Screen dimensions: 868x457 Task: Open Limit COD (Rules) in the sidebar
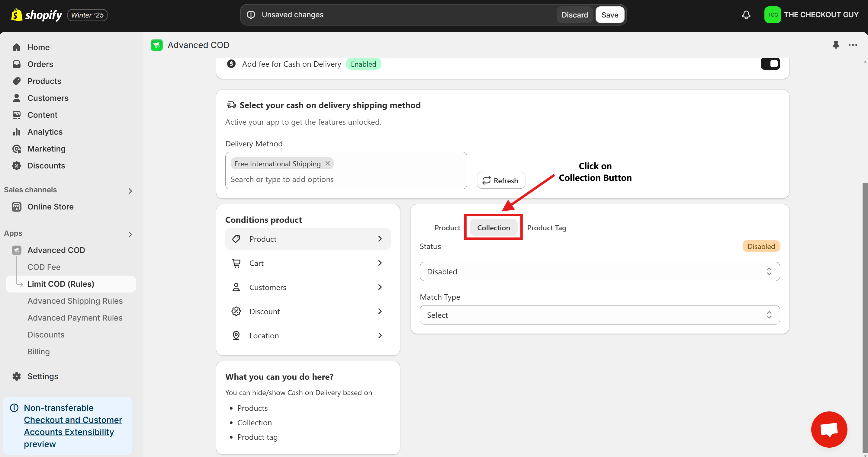[71, 284]
